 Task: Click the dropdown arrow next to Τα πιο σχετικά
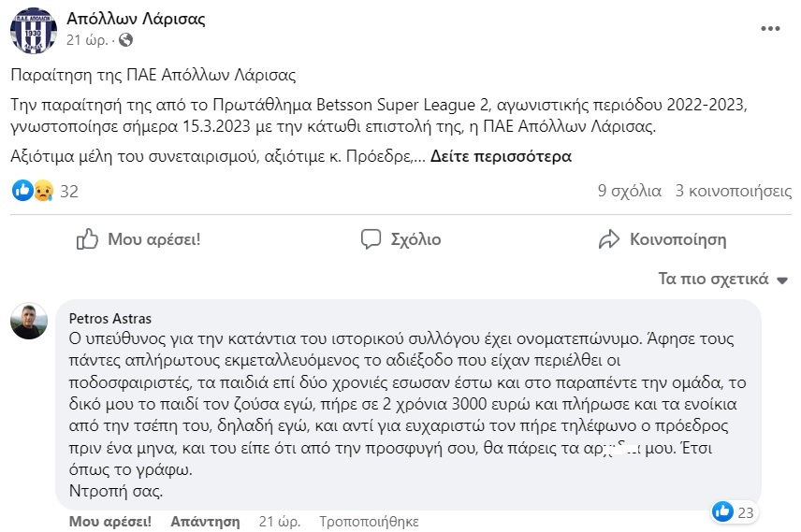pyautogui.click(x=782, y=280)
